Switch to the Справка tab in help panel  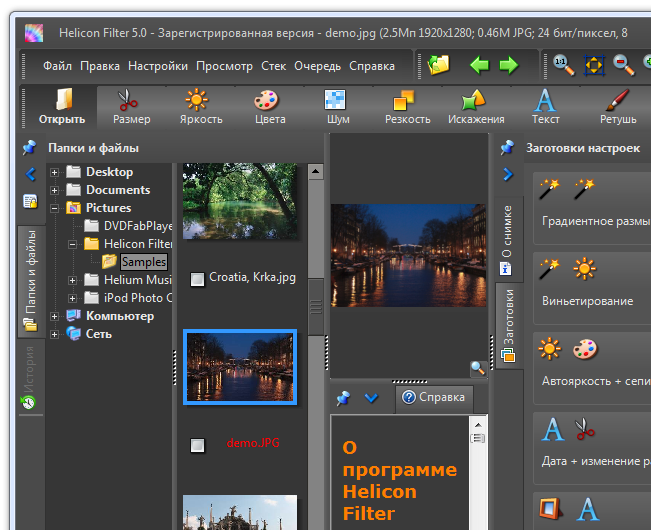click(433, 397)
